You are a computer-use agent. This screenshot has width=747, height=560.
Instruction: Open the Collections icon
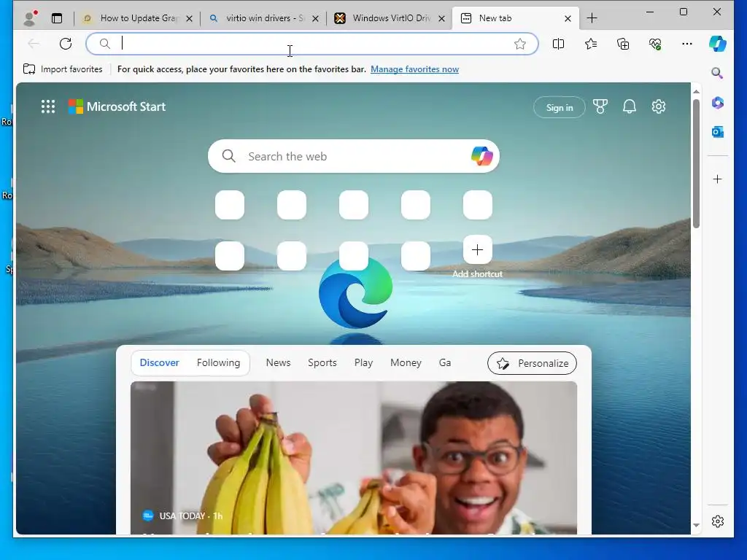coord(623,44)
